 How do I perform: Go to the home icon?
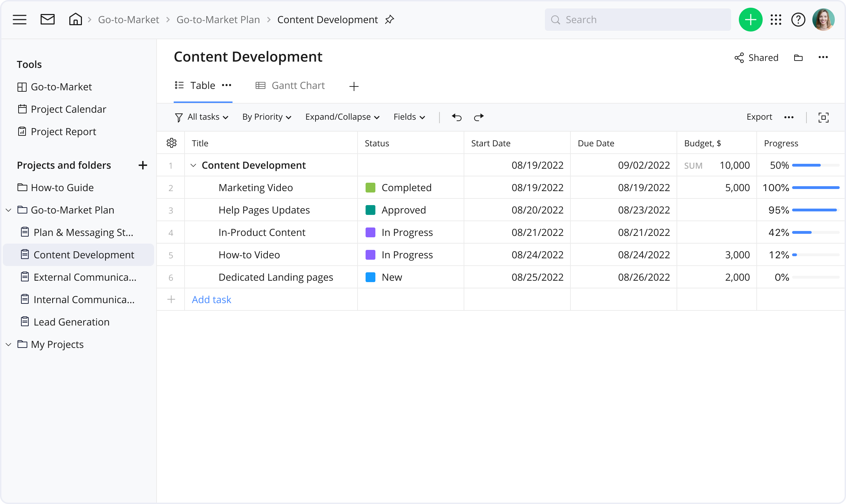tap(75, 19)
